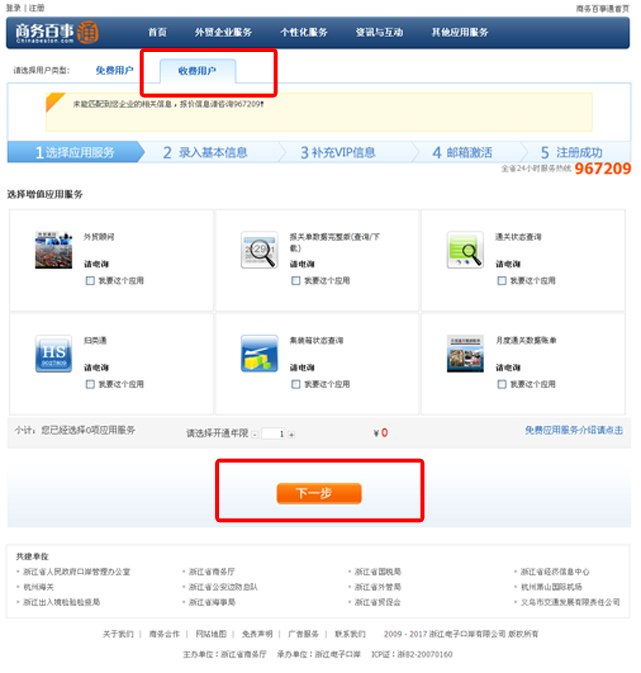The height and width of the screenshot is (673, 641).
Task: Click the 集装箱状态查询 container icon
Action: pyautogui.click(x=259, y=354)
